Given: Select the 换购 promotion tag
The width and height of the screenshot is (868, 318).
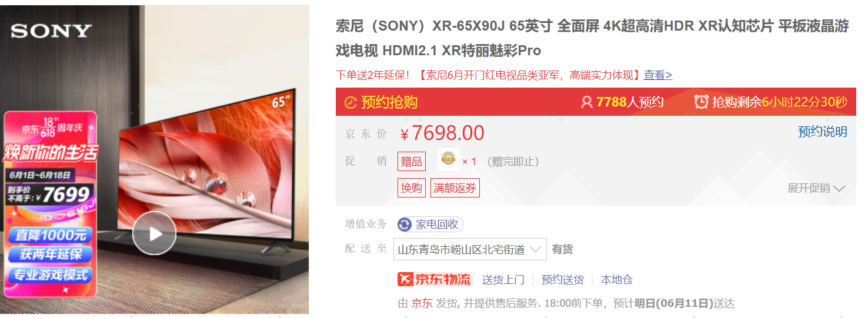Looking at the screenshot, I should 412,188.
